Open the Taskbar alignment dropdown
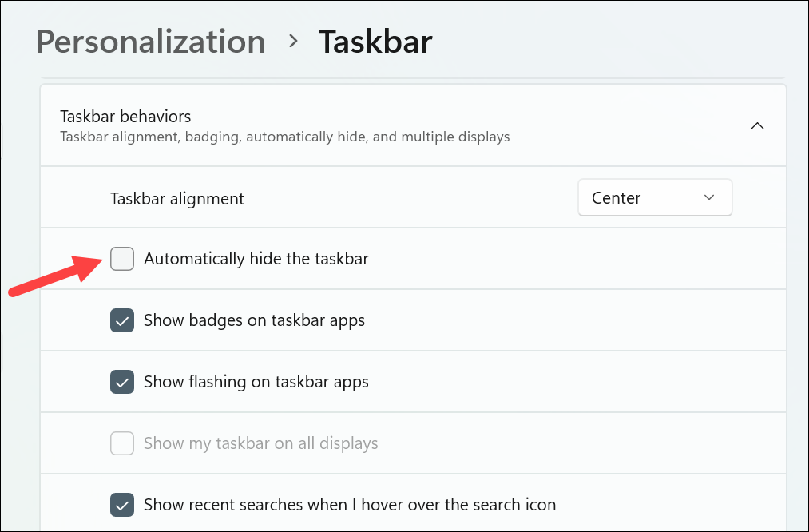This screenshot has height=532, width=809. (x=655, y=197)
